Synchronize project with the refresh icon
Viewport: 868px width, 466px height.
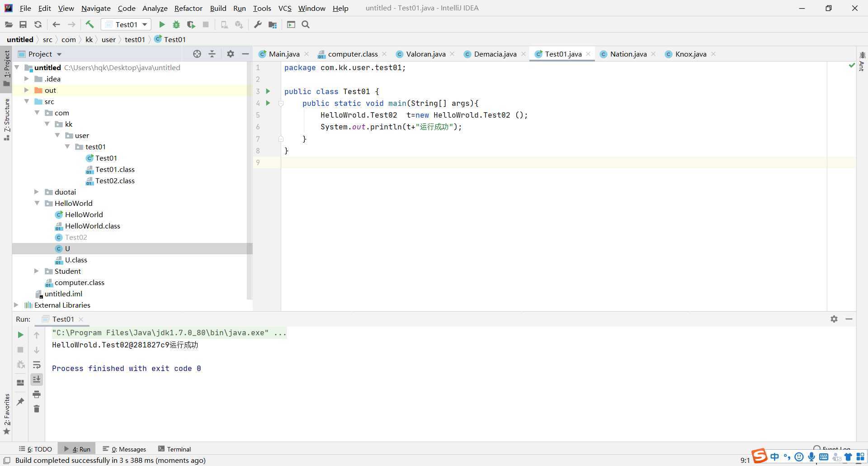(38, 24)
